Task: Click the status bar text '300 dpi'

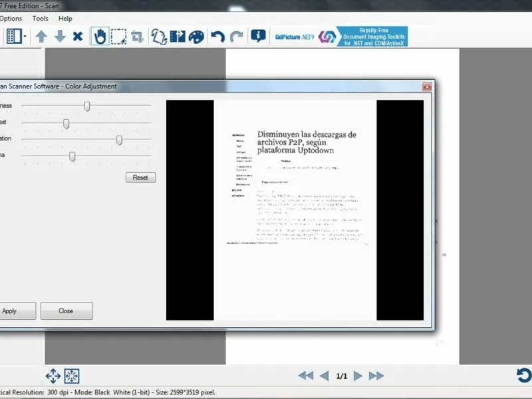Action: click(x=57, y=392)
